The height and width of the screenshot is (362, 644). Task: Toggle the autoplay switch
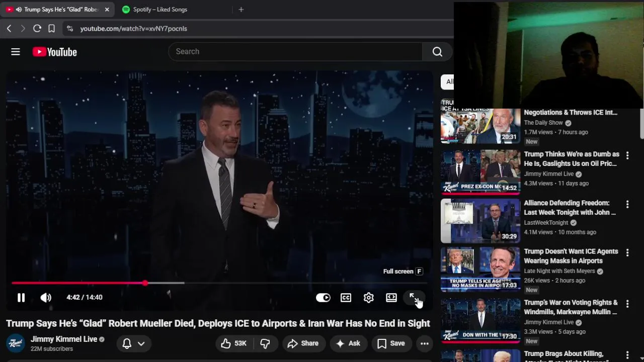coord(323,298)
